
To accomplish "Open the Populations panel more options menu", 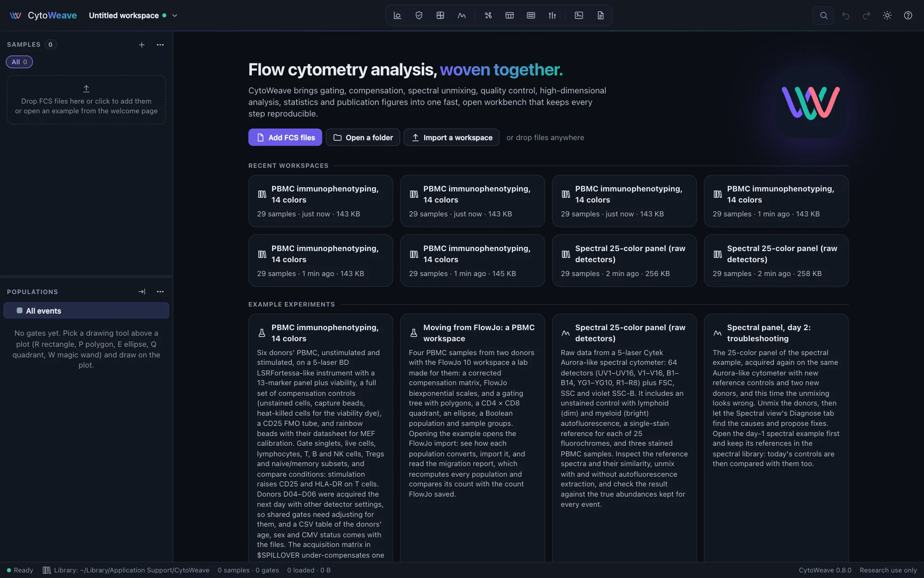I will [x=160, y=292].
